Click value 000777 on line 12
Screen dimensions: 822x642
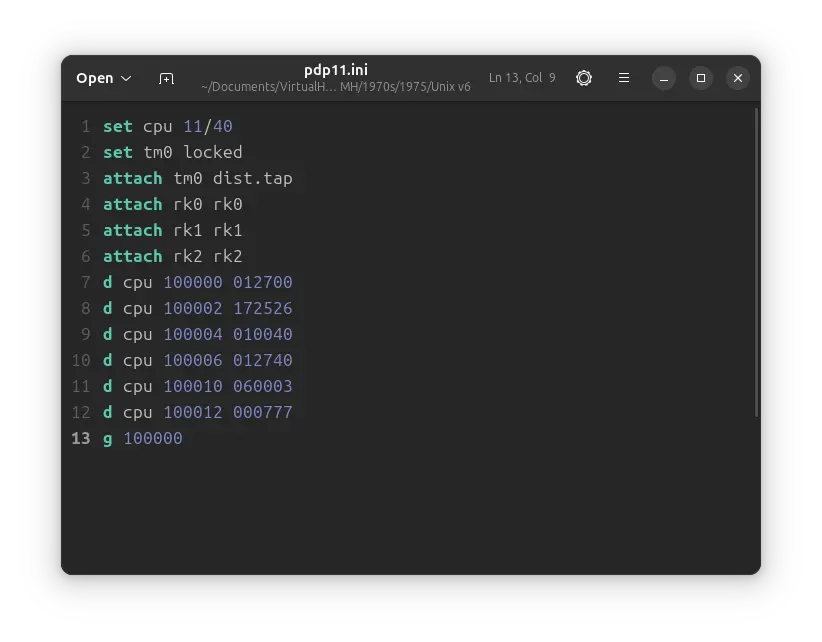(x=262, y=412)
